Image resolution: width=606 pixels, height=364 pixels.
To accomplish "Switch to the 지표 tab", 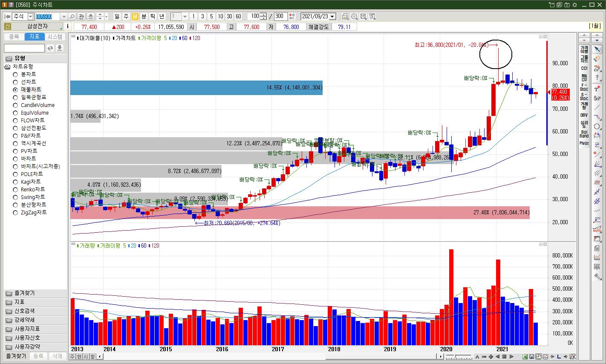I will coord(35,37).
